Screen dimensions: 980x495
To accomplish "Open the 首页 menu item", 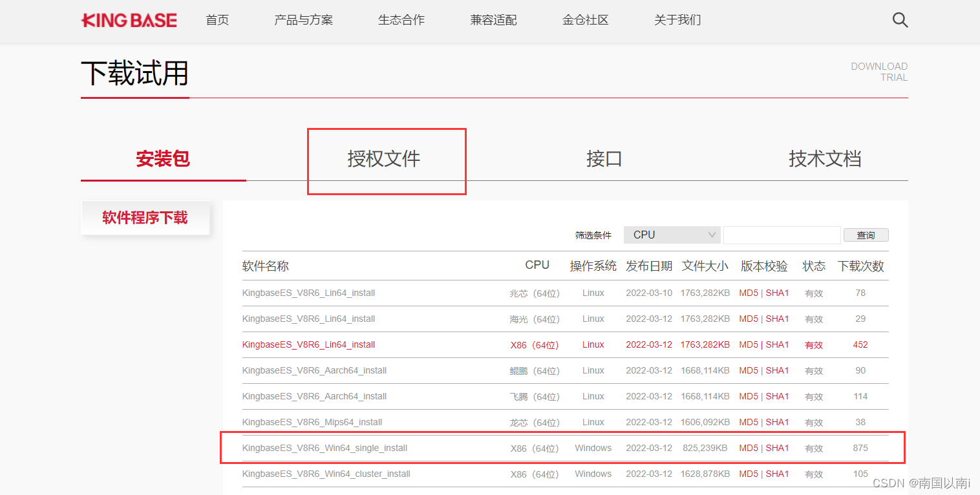I will coord(217,20).
